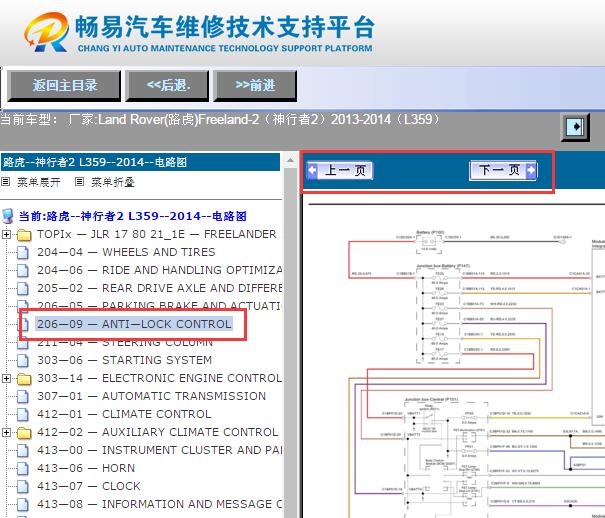Click the document icon beside 413-06 Horn
Screen dimensions: 605x518
pos(23,468)
